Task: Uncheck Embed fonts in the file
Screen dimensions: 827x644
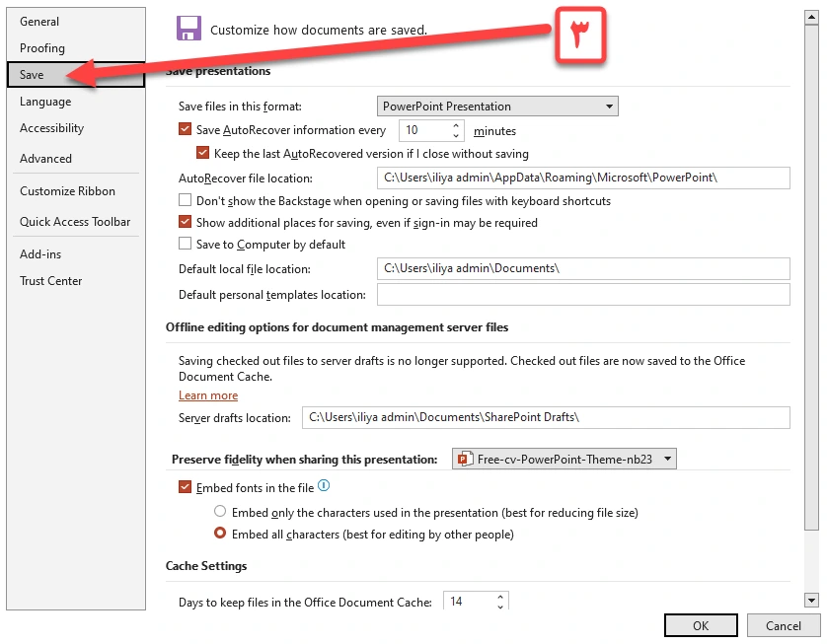Action: [186, 487]
